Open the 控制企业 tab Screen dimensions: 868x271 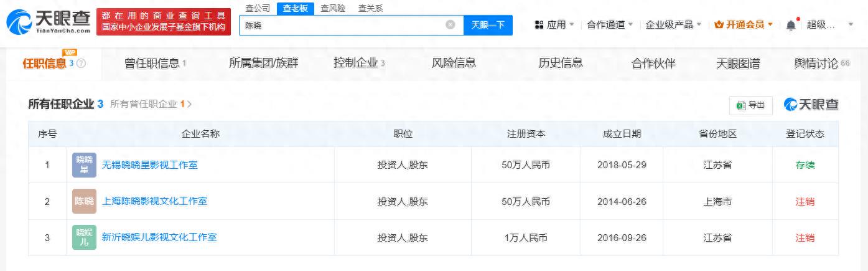point(359,63)
